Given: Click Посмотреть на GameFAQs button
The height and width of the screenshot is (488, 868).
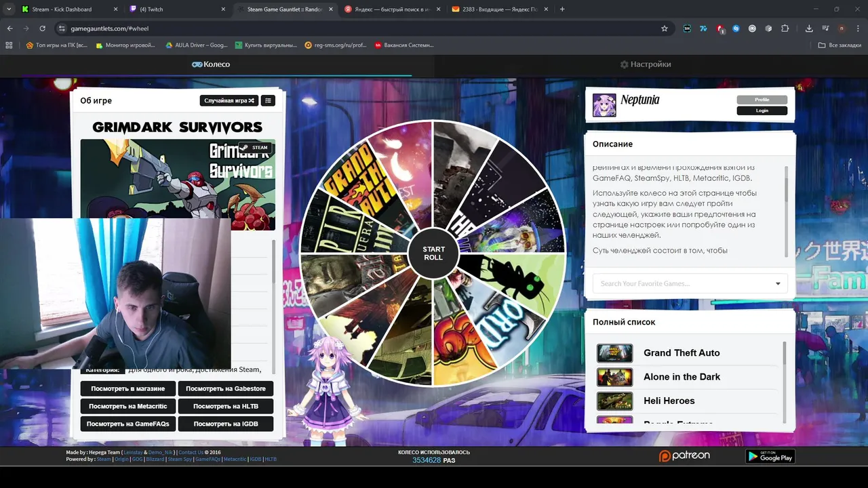Looking at the screenshot, I should pyautogui.click(x=128, y=424).
